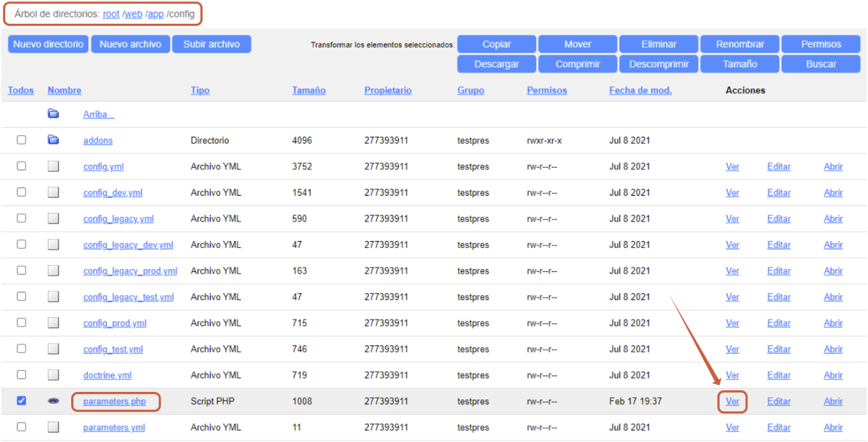868x442 pixels.
Task: Click the Permisos button
Action: 821,44
